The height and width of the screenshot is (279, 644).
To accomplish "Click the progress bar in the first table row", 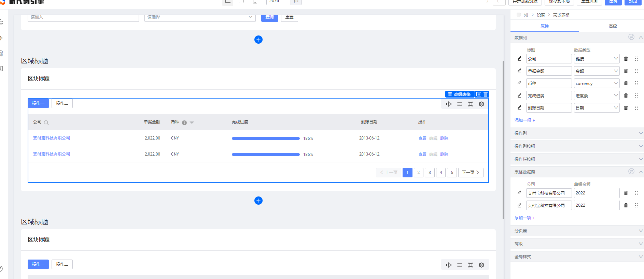I will click(266, 138).
